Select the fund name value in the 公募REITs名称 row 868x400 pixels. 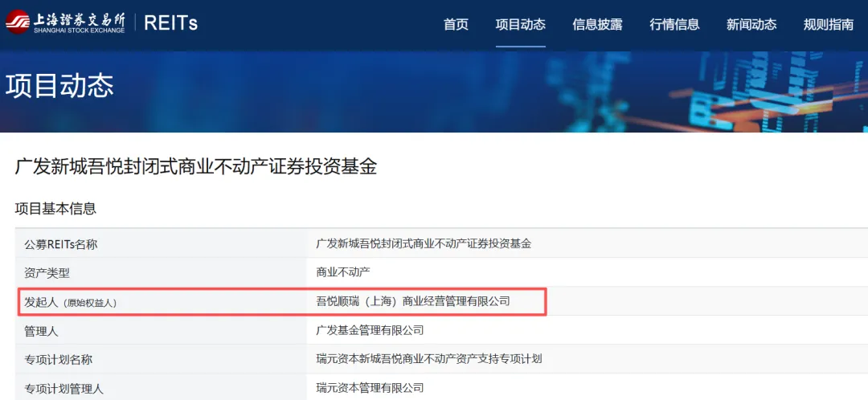424,243
